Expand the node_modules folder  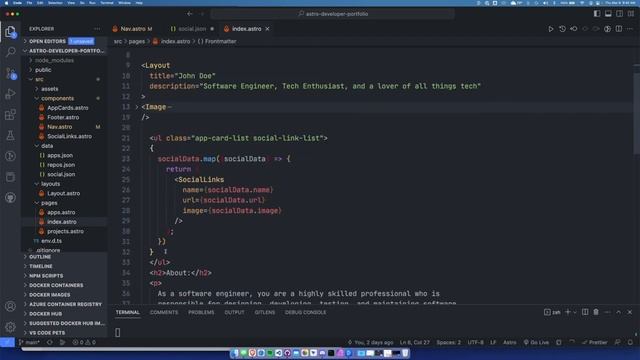[x=54, y=60]
